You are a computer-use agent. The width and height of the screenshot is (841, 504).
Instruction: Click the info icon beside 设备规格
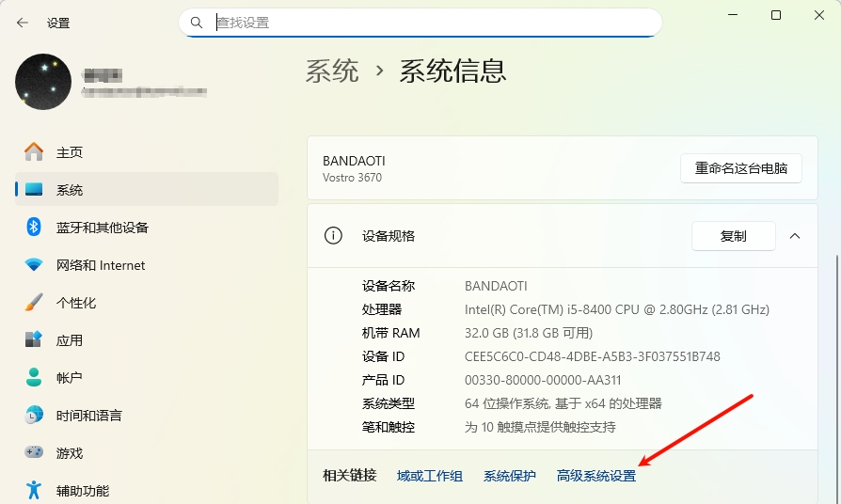pos(333,235)
